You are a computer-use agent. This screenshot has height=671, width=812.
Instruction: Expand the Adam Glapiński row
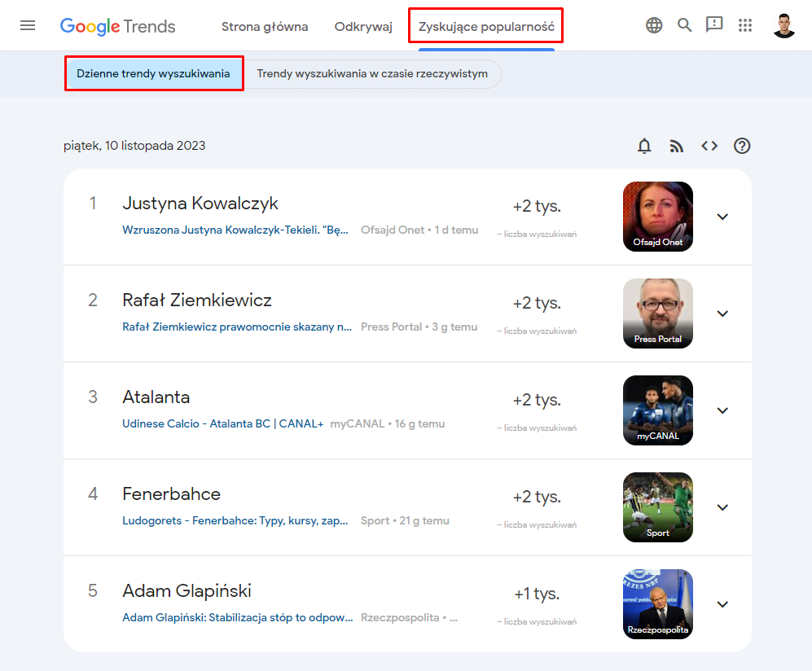722,603
